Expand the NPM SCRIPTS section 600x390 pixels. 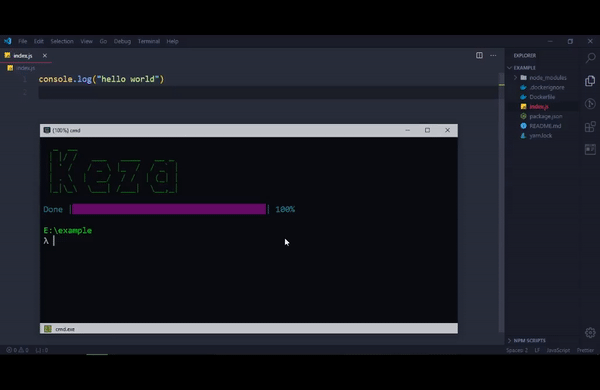point(527,340)
